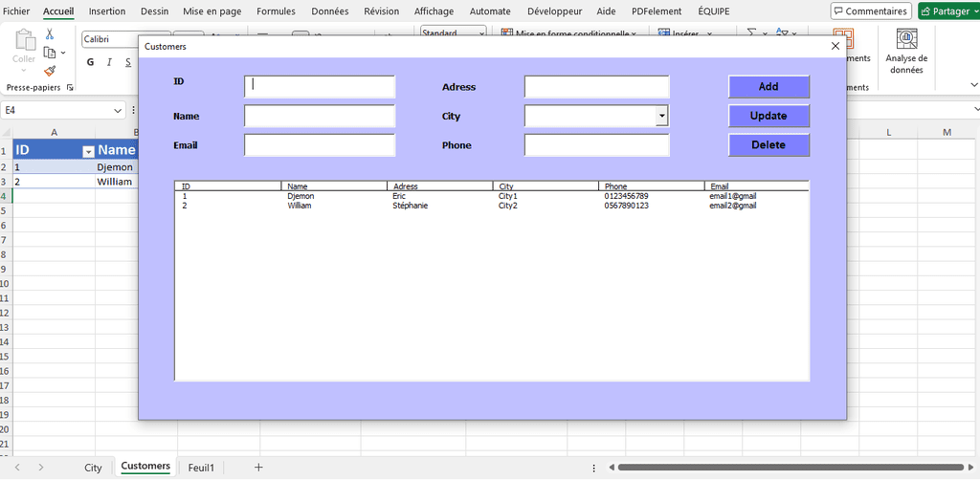Click the Name text field

point(320,116)
